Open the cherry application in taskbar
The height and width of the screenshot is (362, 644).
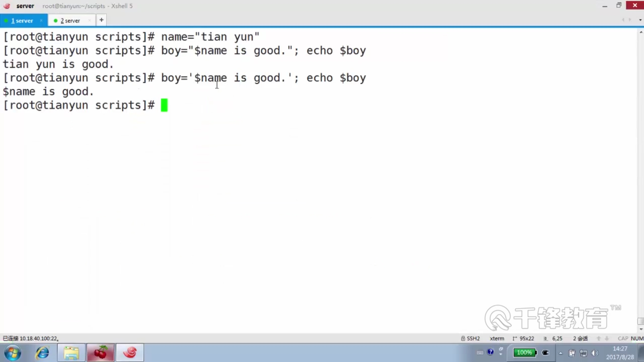tap(100, 353)
